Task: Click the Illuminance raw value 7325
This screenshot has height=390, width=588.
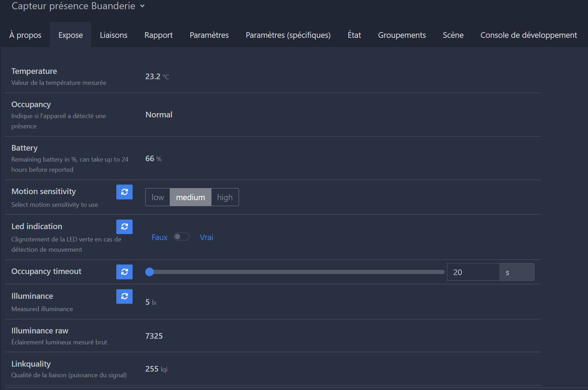Action: [154, 336]
